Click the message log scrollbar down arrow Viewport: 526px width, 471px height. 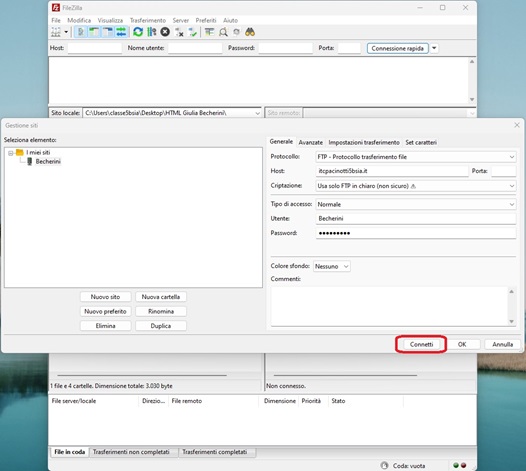click(x=472, y=100)
